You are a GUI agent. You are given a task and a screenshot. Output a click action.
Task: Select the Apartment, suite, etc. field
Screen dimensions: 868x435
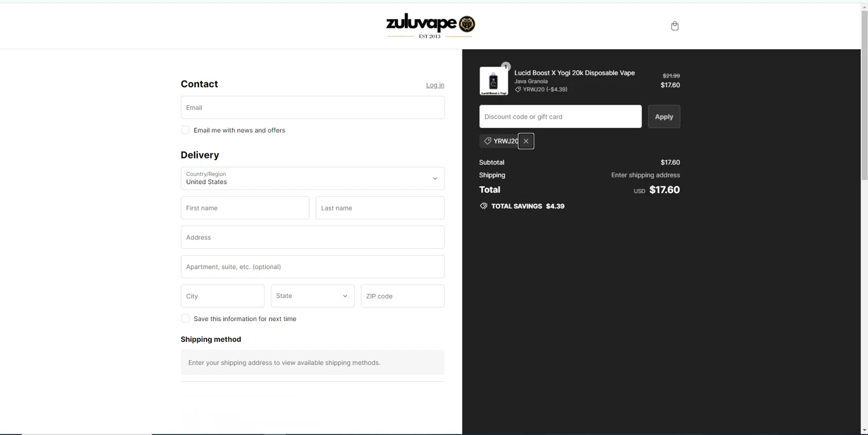tap(312, 267)
